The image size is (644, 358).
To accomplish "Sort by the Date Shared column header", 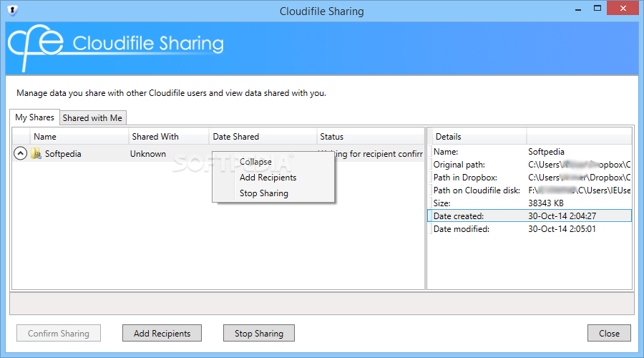I will pos(263,137).
